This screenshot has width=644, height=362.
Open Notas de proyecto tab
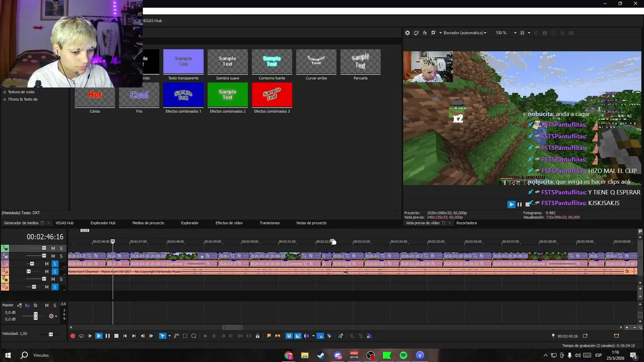(311, 223)
